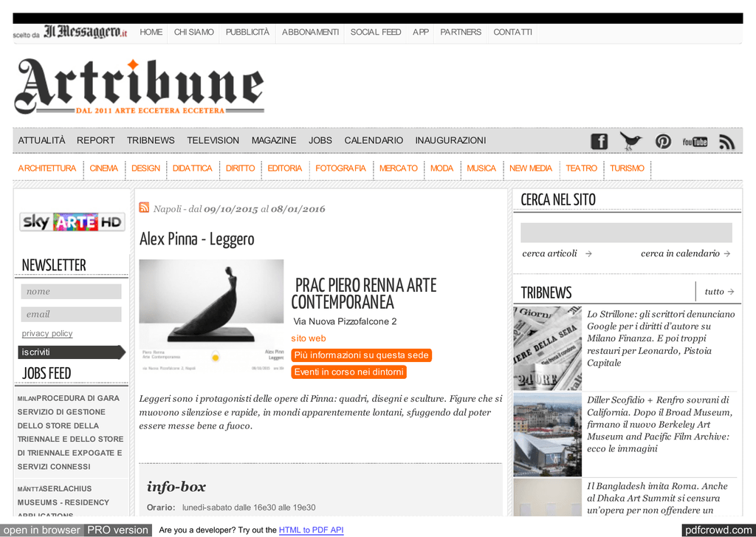This screenshot has height=537, width=756.
Task: Open PUBBLICITÀ in top menu
Action: click(x=247, y=32)
